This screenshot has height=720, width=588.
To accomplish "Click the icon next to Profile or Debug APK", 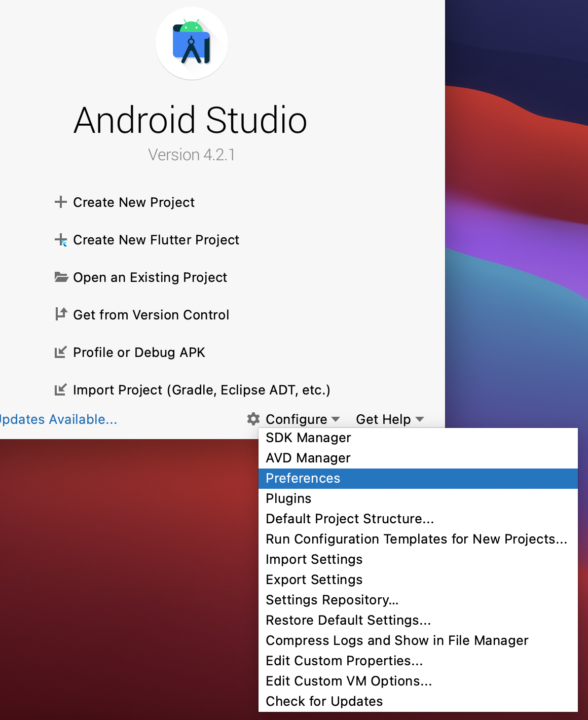I will tap(61, 352).
